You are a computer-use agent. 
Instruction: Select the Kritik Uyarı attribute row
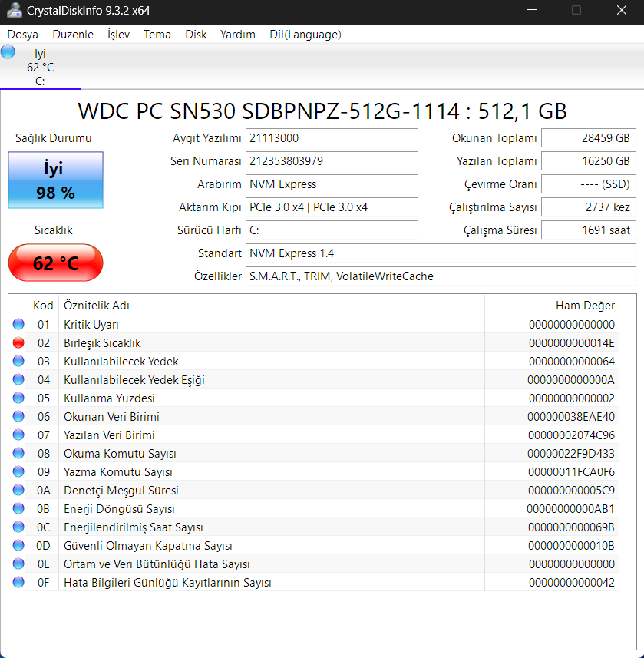point(313,324)
